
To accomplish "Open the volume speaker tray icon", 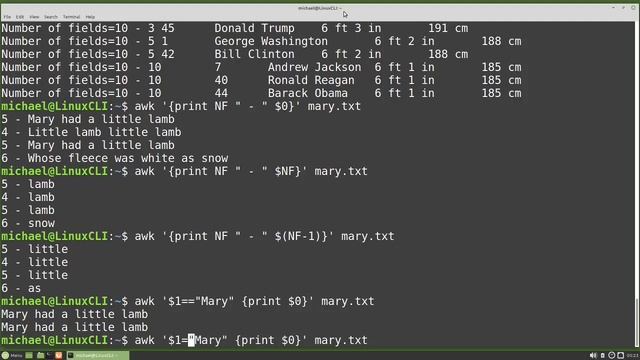I will [x=593, y=356].
